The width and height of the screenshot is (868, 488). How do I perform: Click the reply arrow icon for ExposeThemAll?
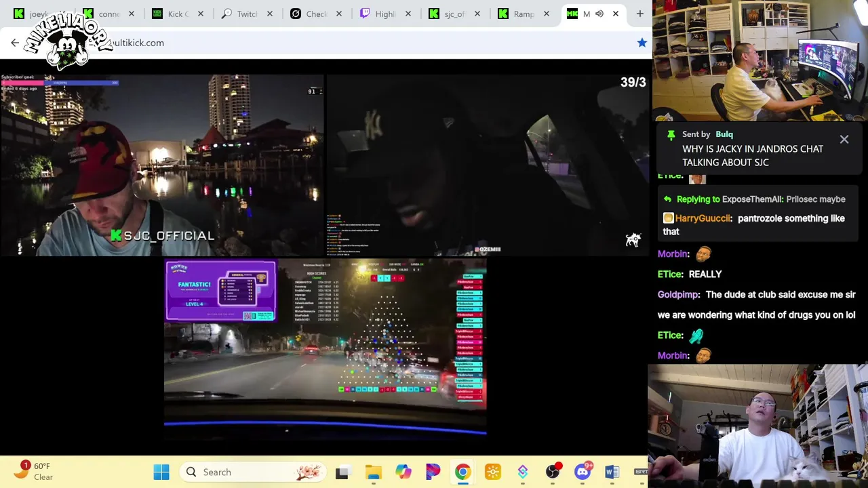(x=667, y=199)
